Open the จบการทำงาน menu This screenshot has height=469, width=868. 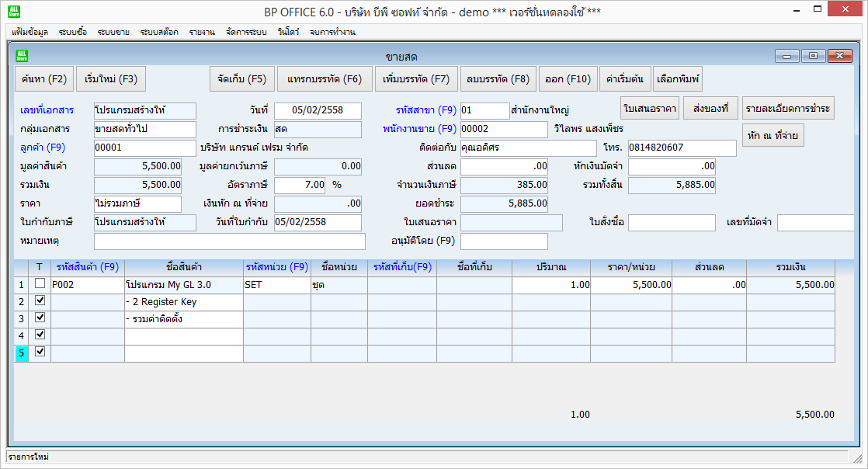click(333, 32)
